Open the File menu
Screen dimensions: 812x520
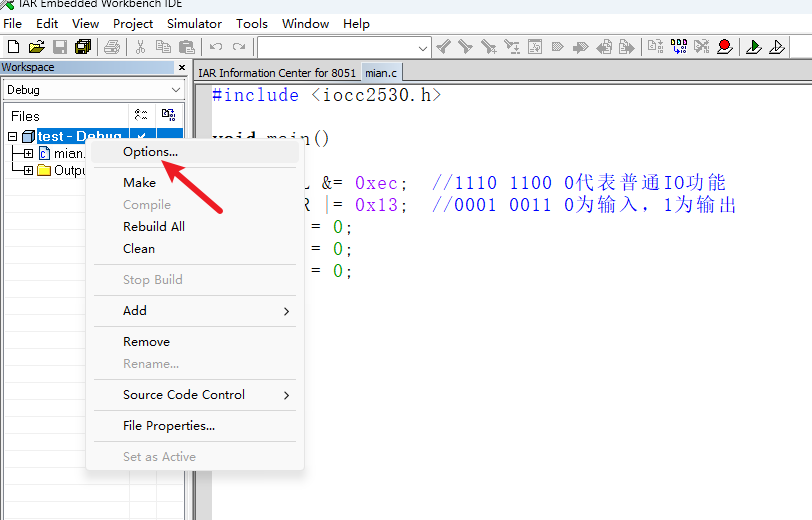click(x=12, y=24)
